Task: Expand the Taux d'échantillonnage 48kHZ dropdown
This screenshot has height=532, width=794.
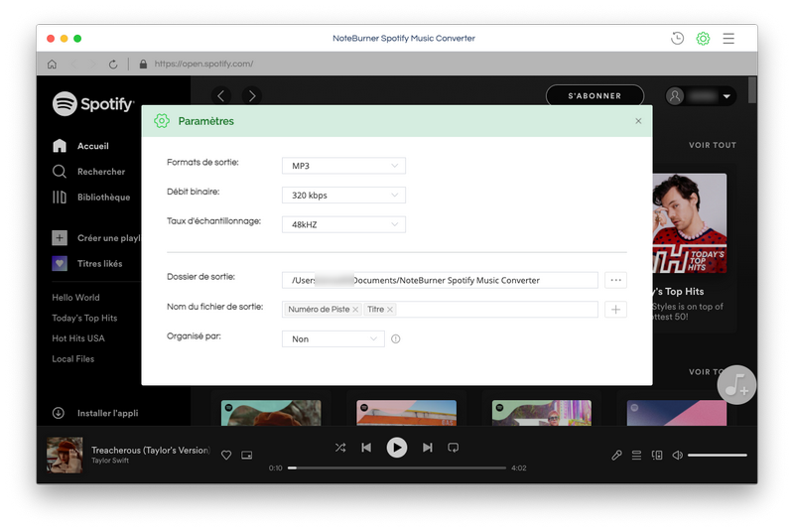Action: coord(343,224)
